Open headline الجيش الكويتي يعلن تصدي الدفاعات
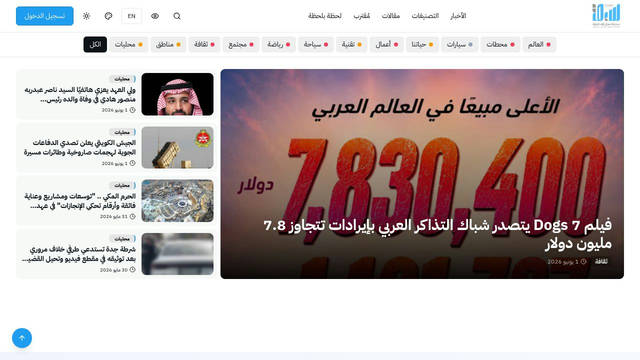The width and height of the screenshot is (640, 360). (x=80, y=147)
